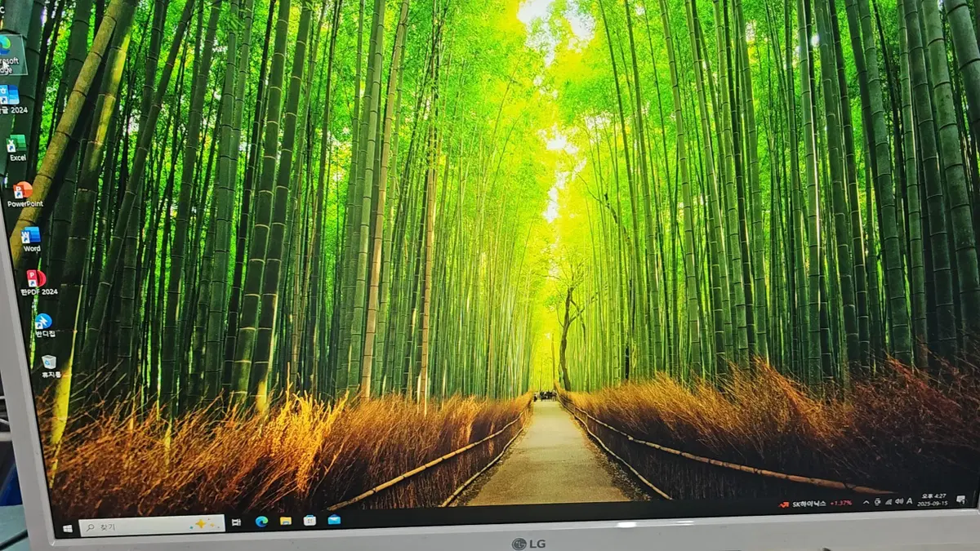
Task: Open the volume slider from the tray
Action: coord(898,502)
